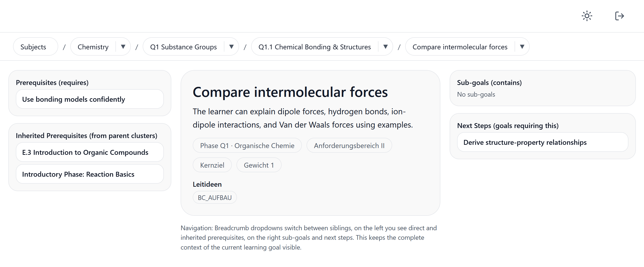This screenshot has width=644, height=267.
Task: Click the Phase Q1 · Organische Chemie tag
Action: point(247,145)
